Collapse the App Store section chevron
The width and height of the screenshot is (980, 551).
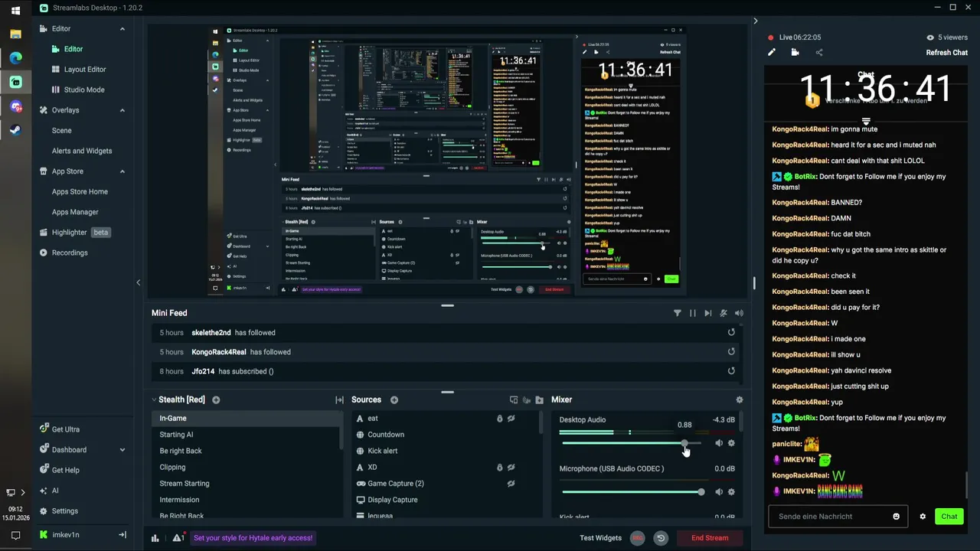(122, 171)
